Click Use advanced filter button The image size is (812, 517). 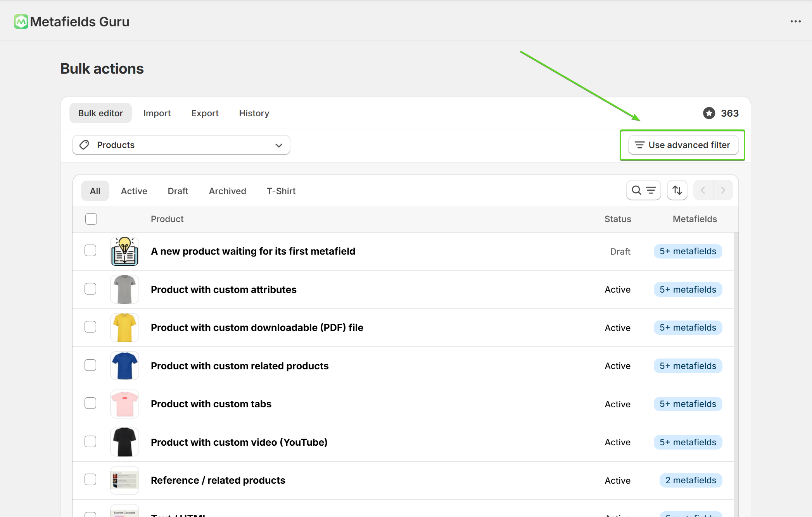tap(683, 145)
